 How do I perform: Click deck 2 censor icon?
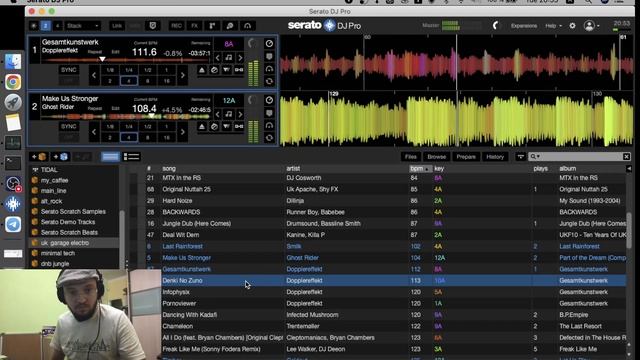(x=214, y=127)
